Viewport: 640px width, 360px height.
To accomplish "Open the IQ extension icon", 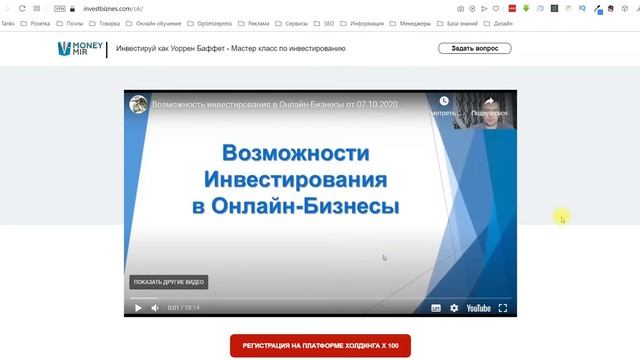I will click(x=582, y=8).
